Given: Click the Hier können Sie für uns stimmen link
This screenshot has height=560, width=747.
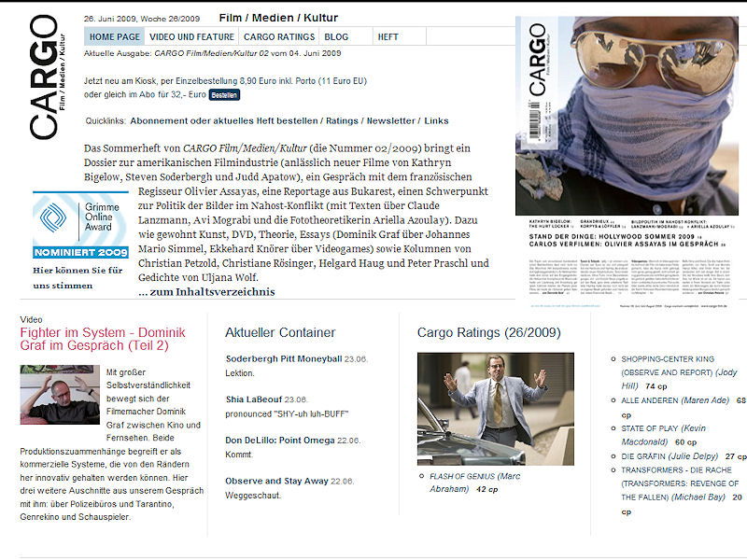Looking at the screenshot, I should click(x=78, y=277).
